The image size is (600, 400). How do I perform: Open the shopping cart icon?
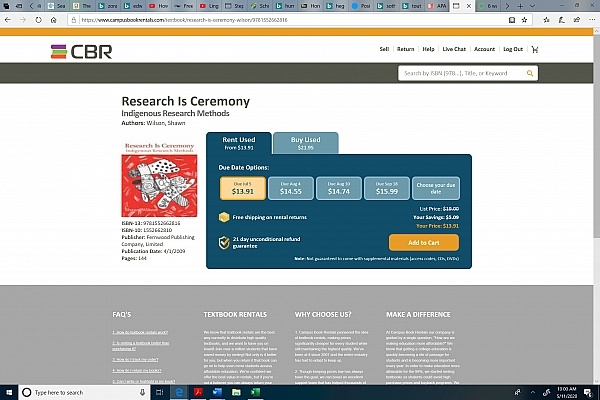coord(535,49)
